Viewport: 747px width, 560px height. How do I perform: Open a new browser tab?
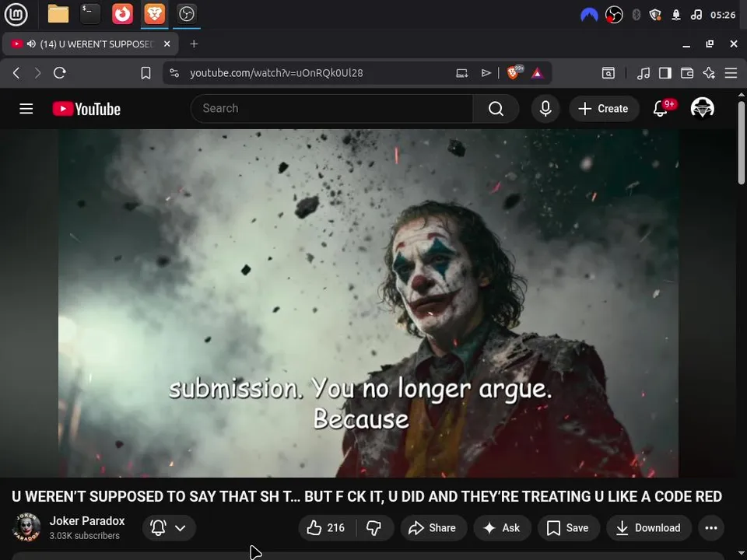click(194, 44)
